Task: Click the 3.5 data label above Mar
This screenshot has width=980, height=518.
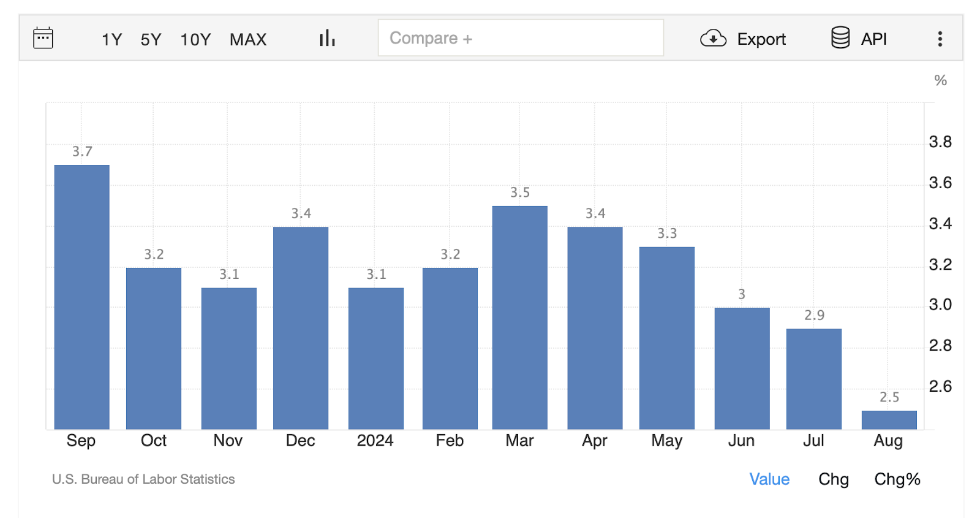Action: [520, 192]
